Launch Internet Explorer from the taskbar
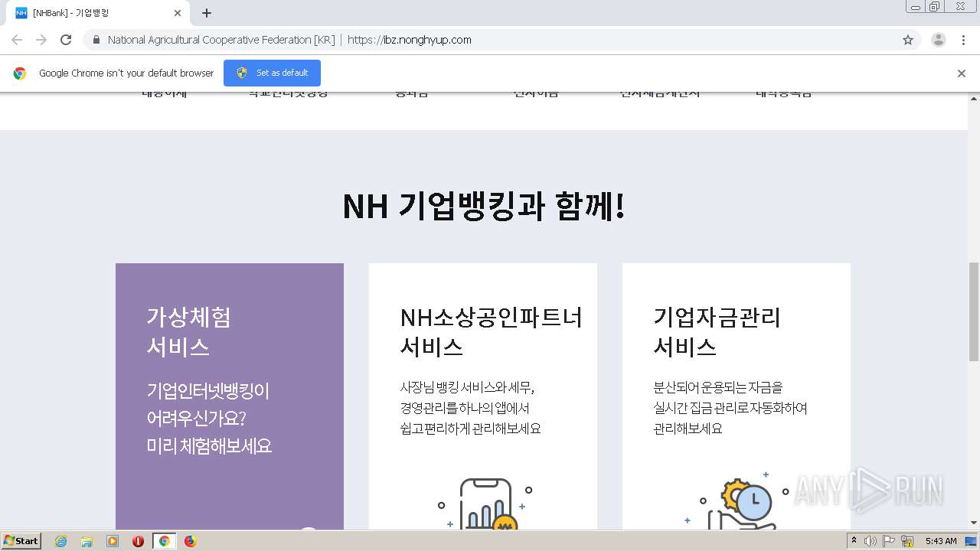 pyautogui.click(x=60, y=541)
